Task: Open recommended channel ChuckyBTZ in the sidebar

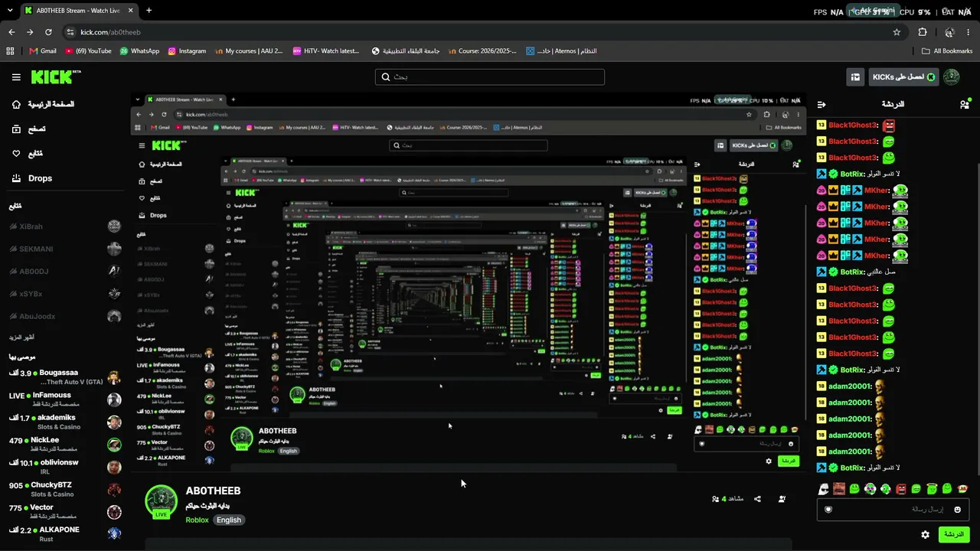Action: 65,489
